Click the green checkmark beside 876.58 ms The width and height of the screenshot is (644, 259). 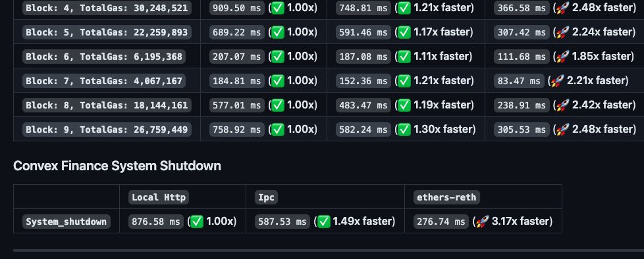(197, 222)
